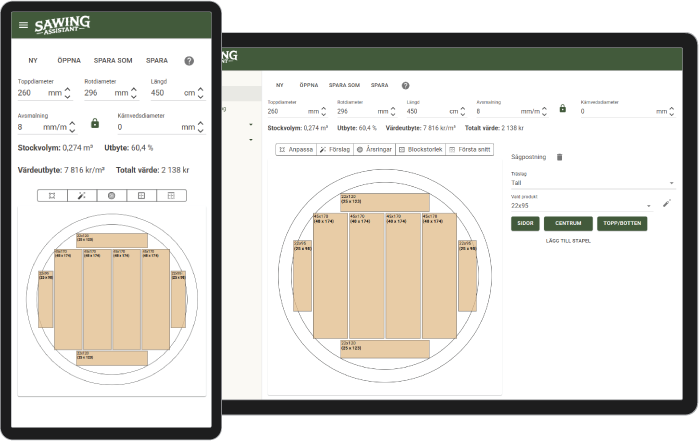Open the Träslag dropdown showing Tall
This screenshot has width=699, height=441.
tap(592, 184)
